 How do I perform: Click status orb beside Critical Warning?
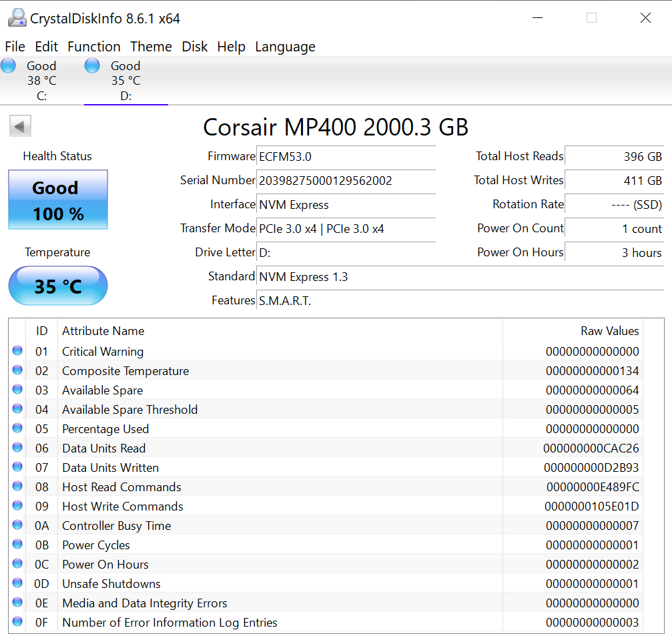point(17,351)
